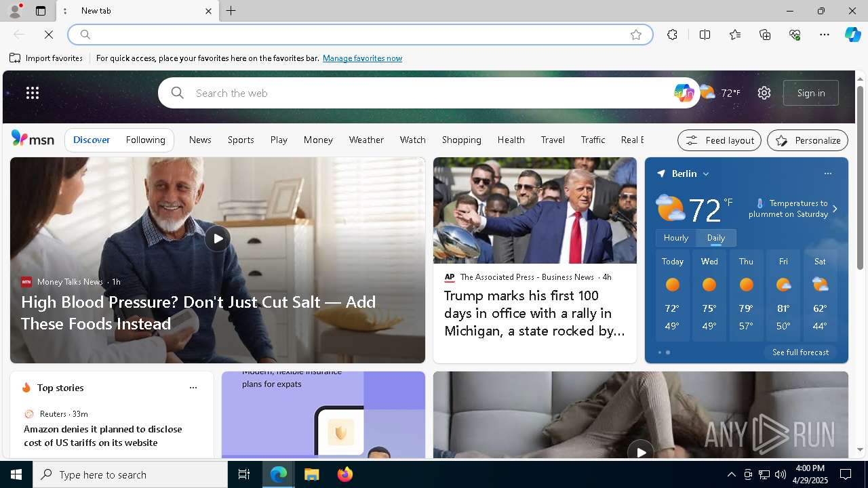This screenshot has width=868, height=488.
Task: Open the Watch section
Action: [x=412, y=140]
